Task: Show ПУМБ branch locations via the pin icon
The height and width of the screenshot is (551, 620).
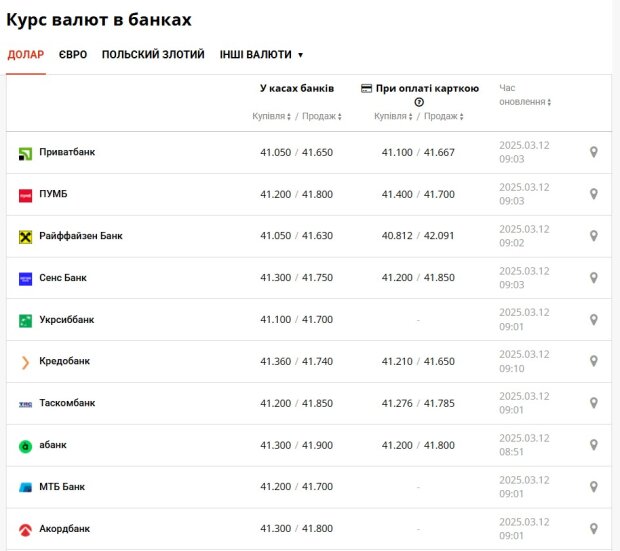Action: 594,194
